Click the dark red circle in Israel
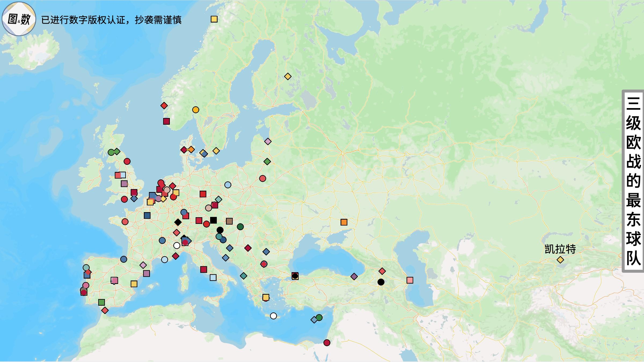The width and height of the screenshot is (644, 362). pyautogui.click(x=327, y=342)
